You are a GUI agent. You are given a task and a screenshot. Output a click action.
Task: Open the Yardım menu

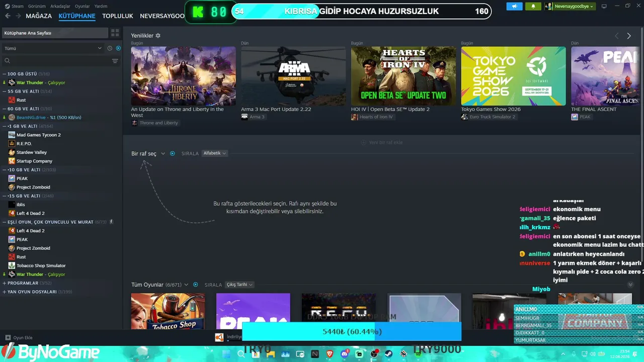tap(101, 6)
